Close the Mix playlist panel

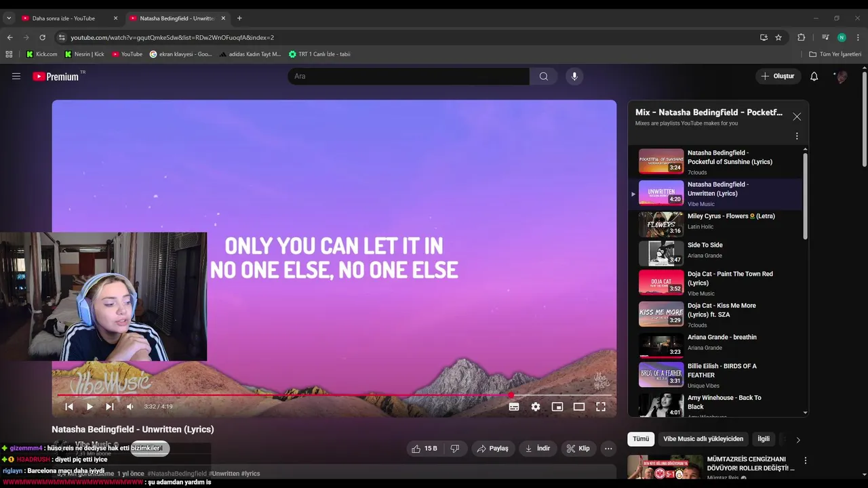pos(797,117)
